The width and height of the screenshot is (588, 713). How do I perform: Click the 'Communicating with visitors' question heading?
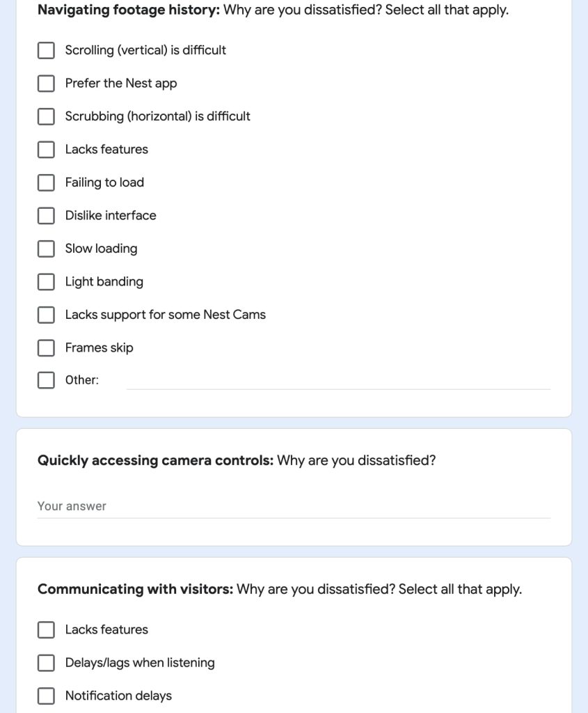pyautogui.click(x=279, y=589)
